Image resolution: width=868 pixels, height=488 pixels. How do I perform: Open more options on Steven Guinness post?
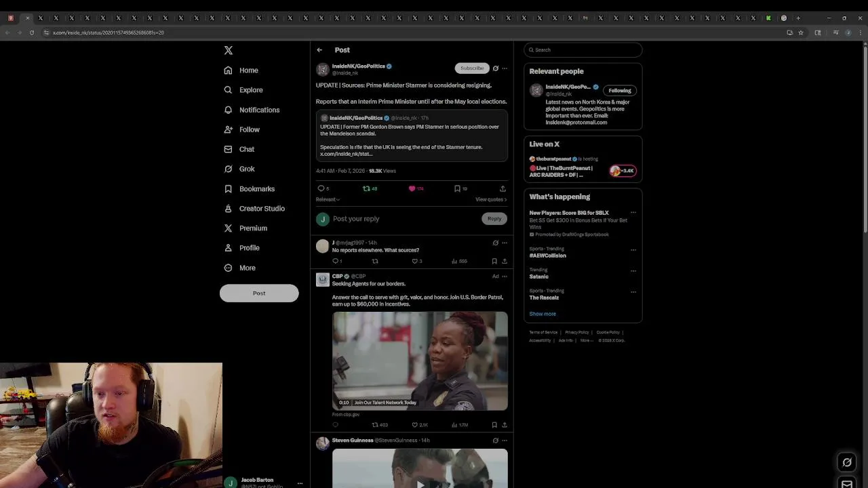click(x=505, y=441)
